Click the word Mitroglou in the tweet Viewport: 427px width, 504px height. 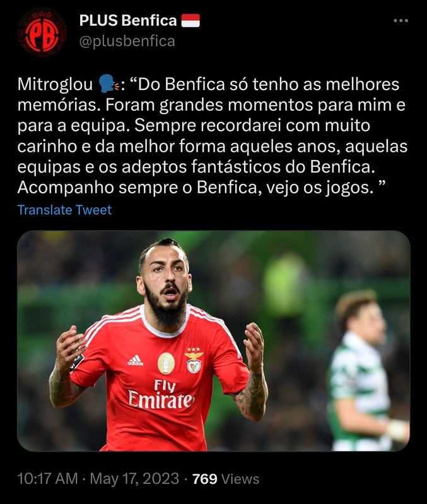click(55, 84)
